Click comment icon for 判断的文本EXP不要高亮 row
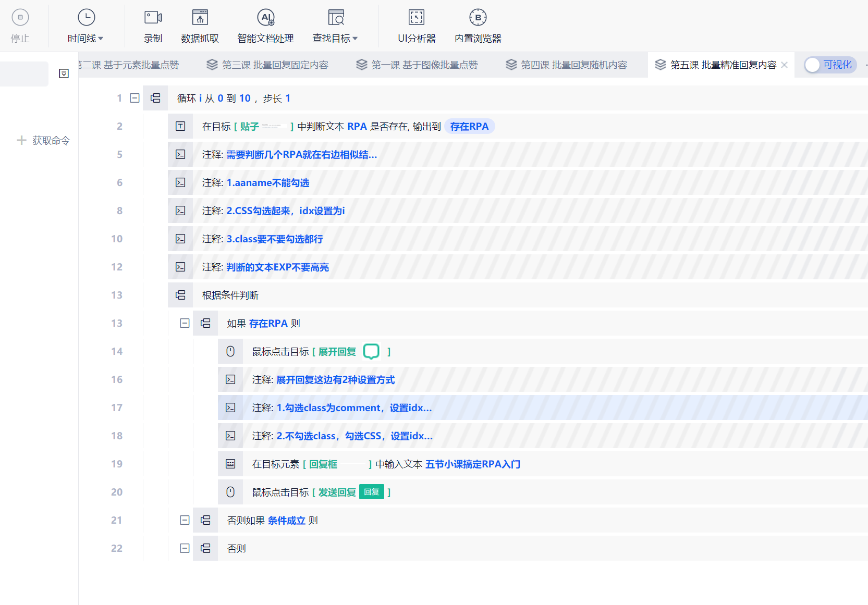The height and width of the screenshot is (605, 868). [x=180, y=267]
